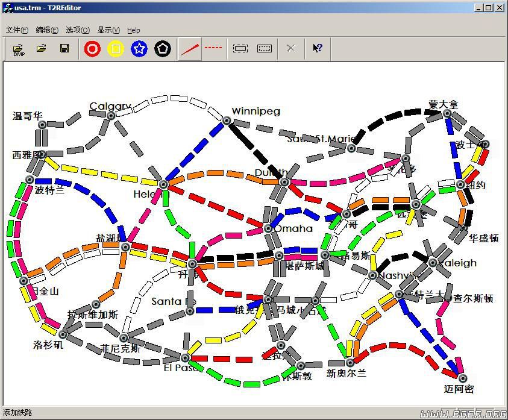Select the 菲尼克斯 city node
This screenshot has height=420, width=508.
tap(123, 338)
